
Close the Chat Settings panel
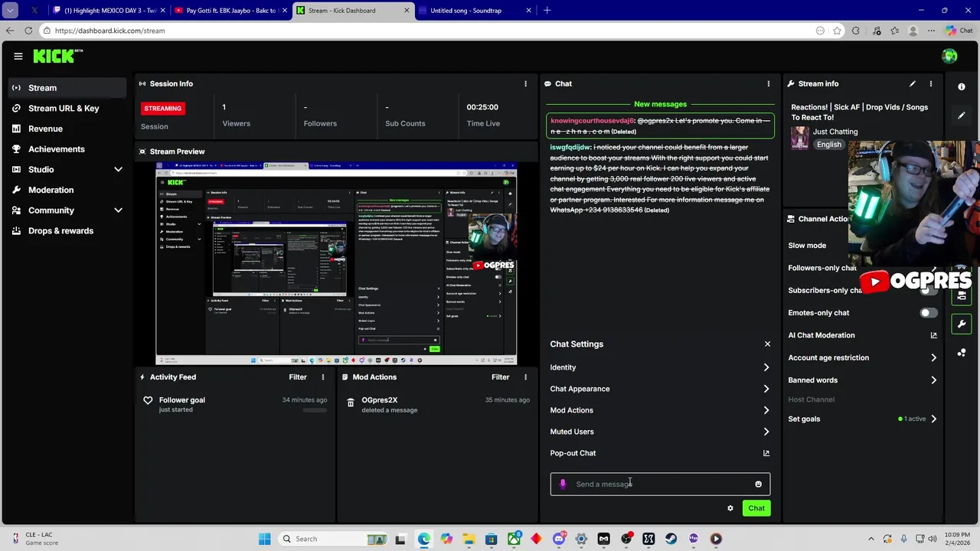767,344
